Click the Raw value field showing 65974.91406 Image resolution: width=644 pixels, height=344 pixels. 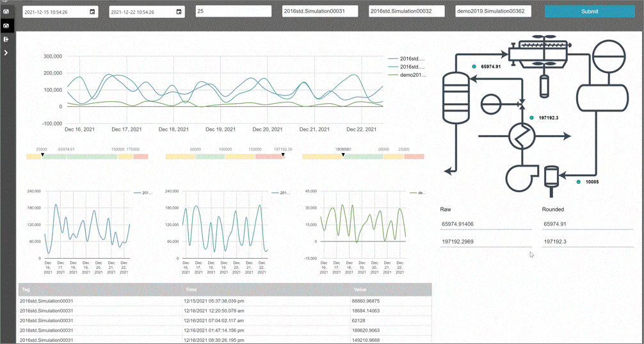[485, 224]
